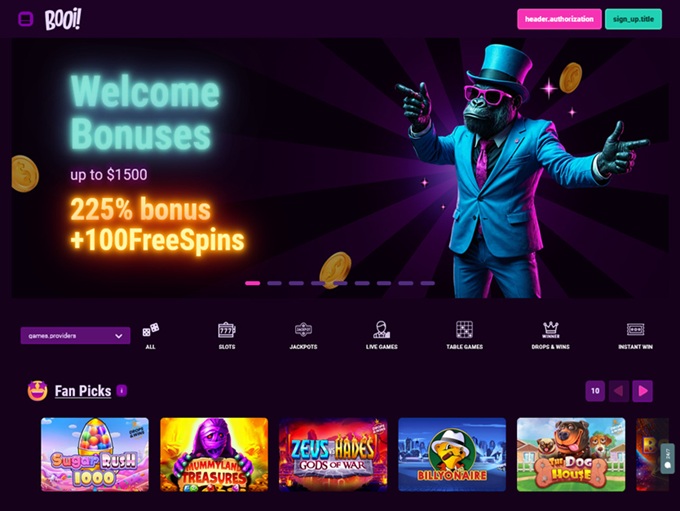680x511 pixels.
Task: Go to previous Fan Picks games arrow
Action: click(x=619, y=391)
